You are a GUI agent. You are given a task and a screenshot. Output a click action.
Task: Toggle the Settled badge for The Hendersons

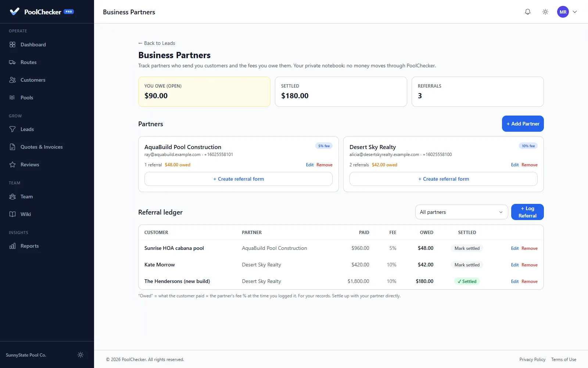pyautogui.click(x=467, y=282)
